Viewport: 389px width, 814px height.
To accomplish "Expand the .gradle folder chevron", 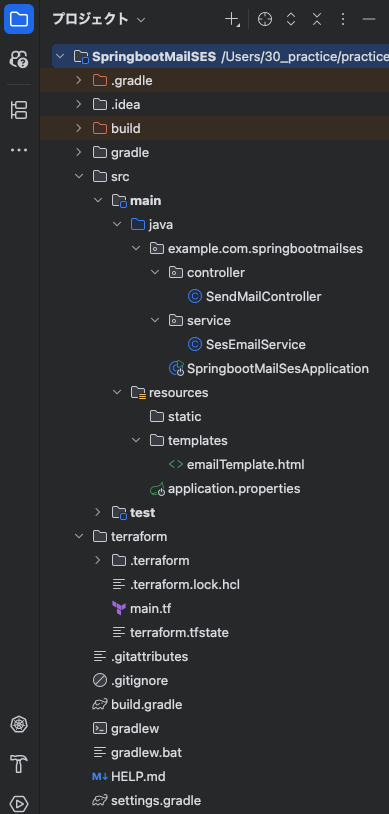I will 78,80.
